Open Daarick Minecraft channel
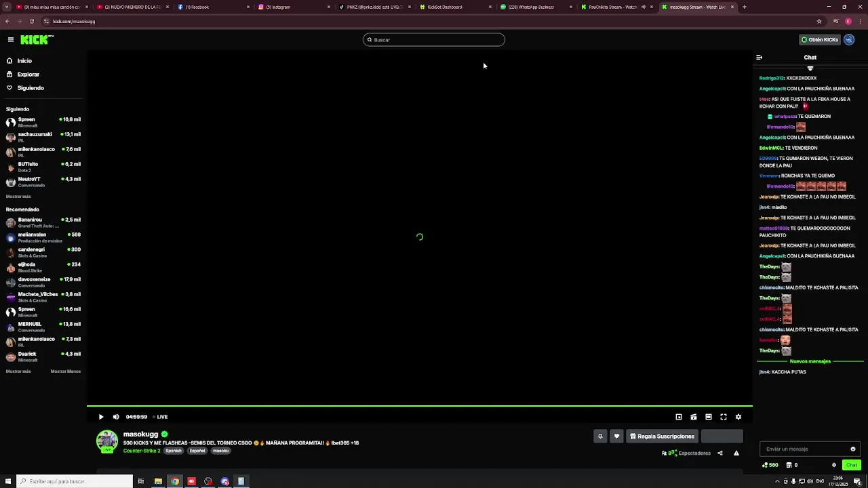The image size is (868, 488). (43, 357)
